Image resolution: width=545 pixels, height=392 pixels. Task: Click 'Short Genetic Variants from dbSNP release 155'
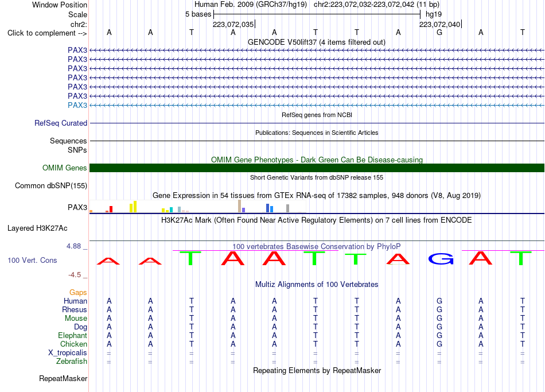317,177
